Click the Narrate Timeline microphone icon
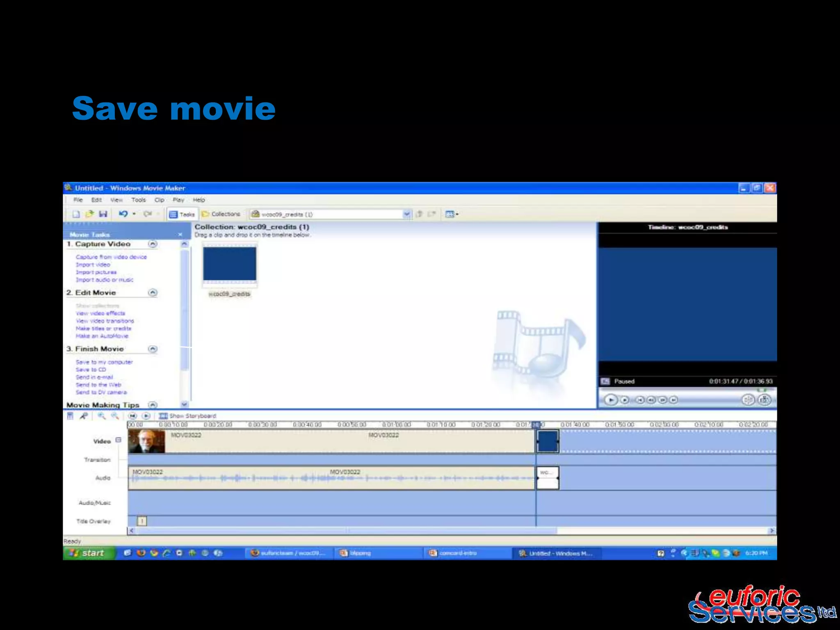The width and height of the screenshot is (840, 630). tap(84, 416)
